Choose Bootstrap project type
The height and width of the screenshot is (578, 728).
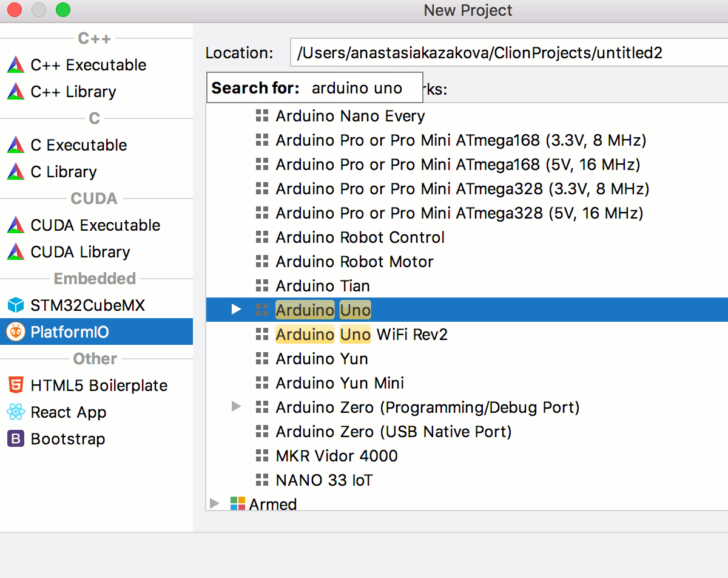(96, 439)
